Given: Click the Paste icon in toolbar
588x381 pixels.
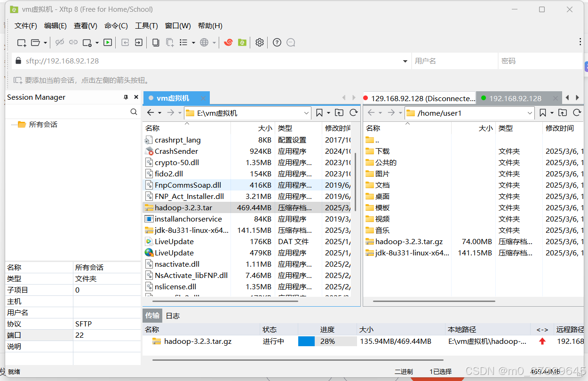Looking at the screenshot, I should click(x=170, y=42).
